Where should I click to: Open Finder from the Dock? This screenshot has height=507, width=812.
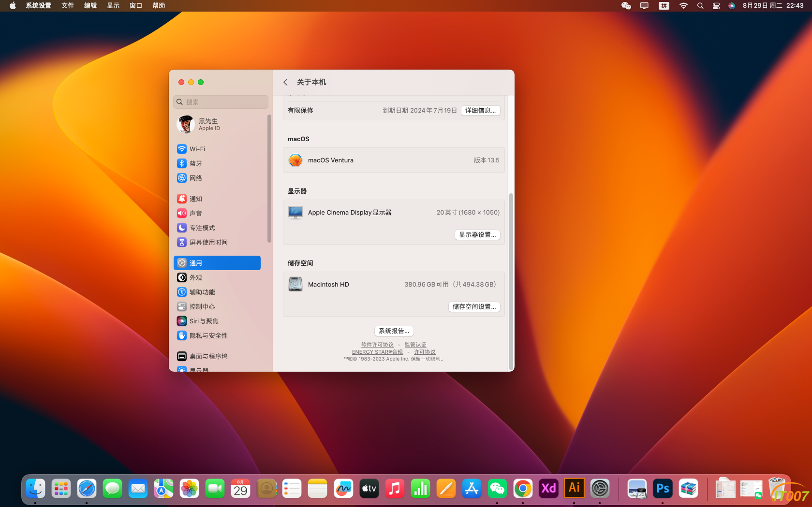pos(35,489)
